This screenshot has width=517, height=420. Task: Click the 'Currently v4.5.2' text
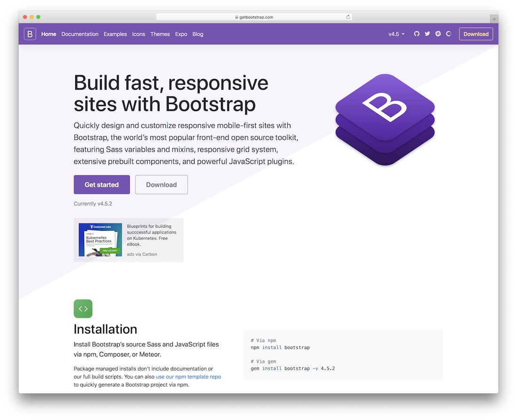point(93,204)
